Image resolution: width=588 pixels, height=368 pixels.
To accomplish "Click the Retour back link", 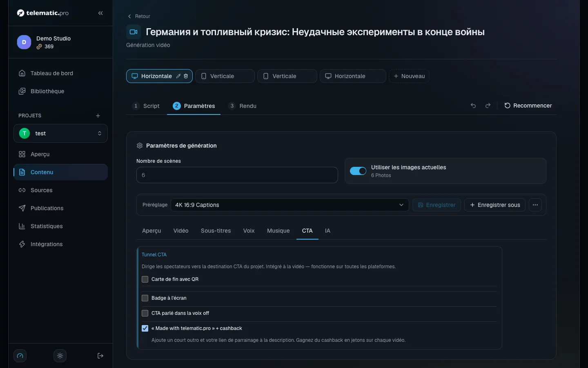I will pyautogui.click(x=139, y=16).
